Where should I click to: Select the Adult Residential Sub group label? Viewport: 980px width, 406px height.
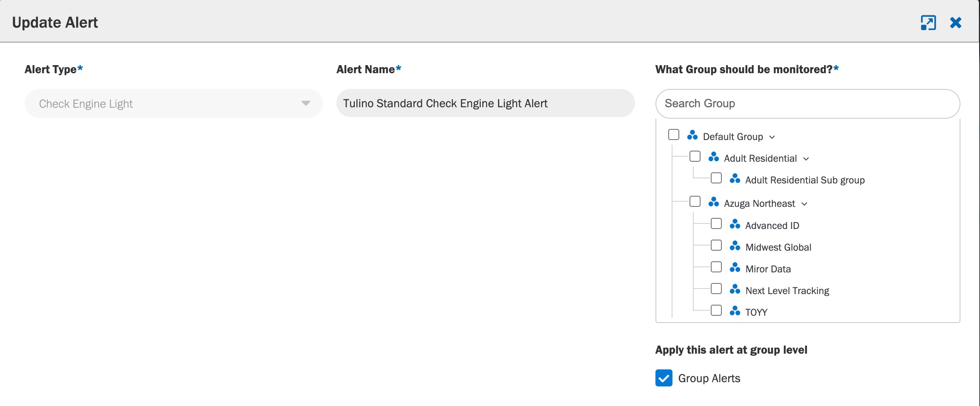805,180
